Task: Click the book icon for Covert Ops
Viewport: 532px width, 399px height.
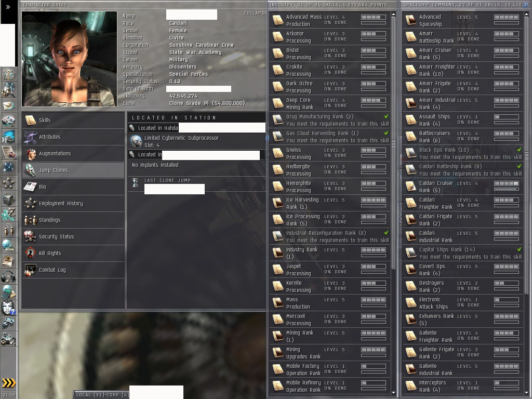Action: [411, 270]
